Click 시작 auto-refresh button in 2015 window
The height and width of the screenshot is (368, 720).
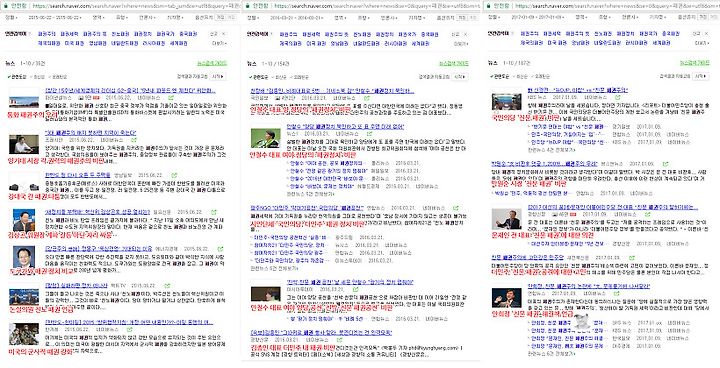point(219,77)
